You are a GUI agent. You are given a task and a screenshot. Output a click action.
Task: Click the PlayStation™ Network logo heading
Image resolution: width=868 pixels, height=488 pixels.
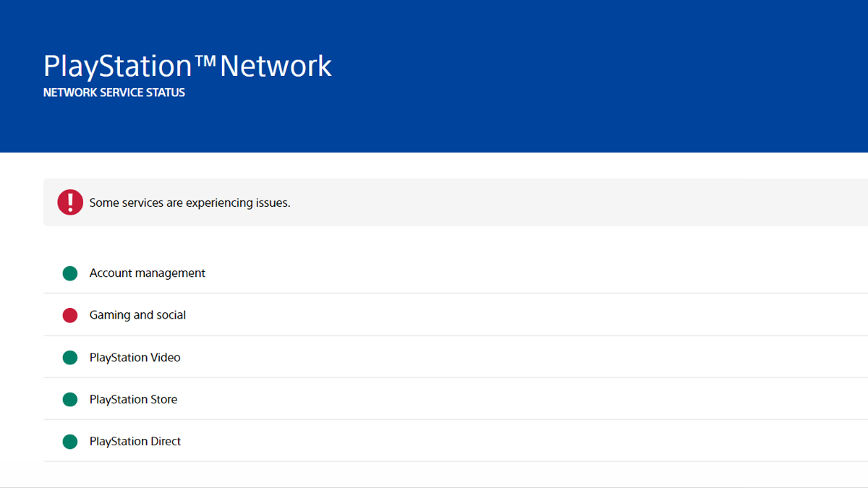click(x=187, y=65)
